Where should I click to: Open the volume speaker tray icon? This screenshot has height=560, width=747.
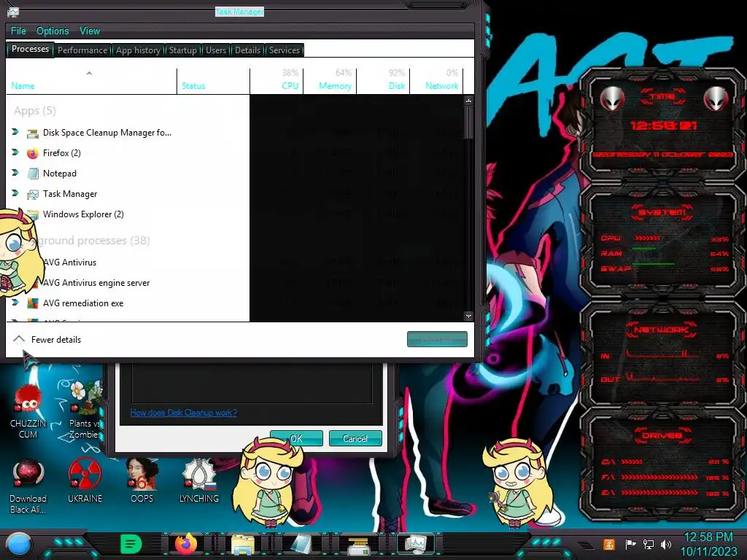pos(665,544)
